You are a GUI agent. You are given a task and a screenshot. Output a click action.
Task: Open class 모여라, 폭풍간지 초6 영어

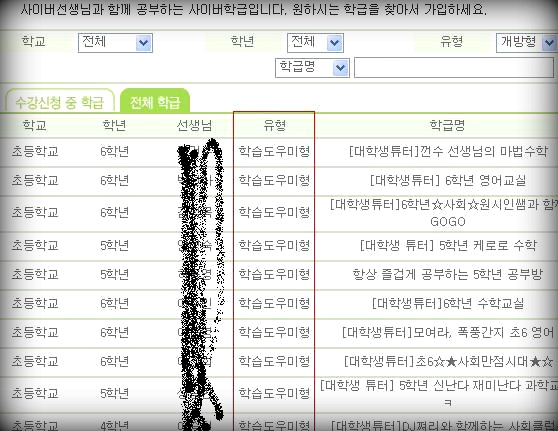448,332
